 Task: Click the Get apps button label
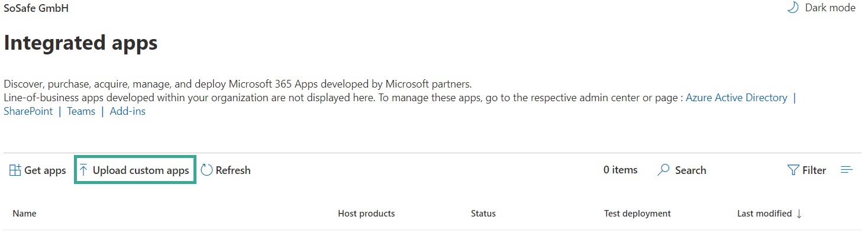[x=45, y=170]
